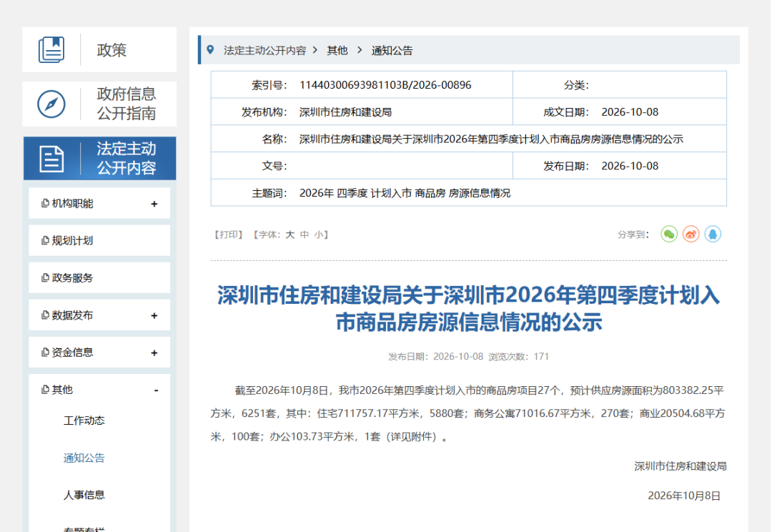Viewport: 772px width, 532px height.
Task: Open 政府信息公开指南 navigation label
Action: tap(127, 104)
